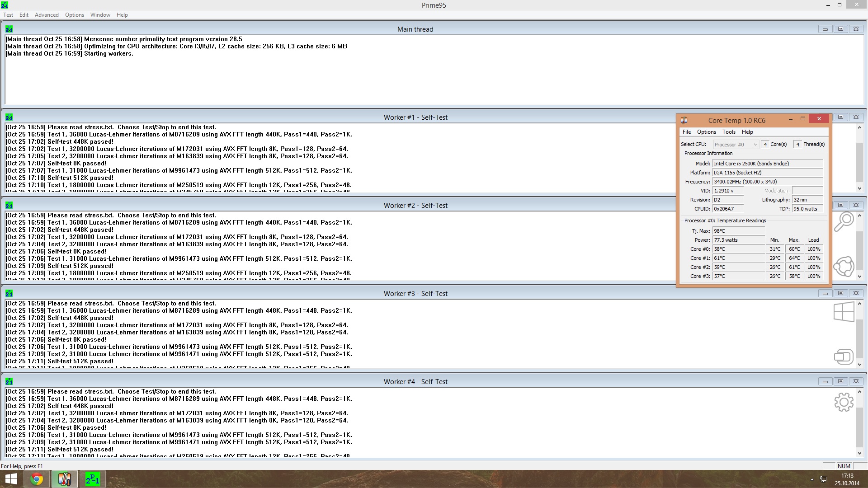The width and height of the screenshot is (868, 488).
Task: Click the Worker #1 window icon
Action: (9, 117)
